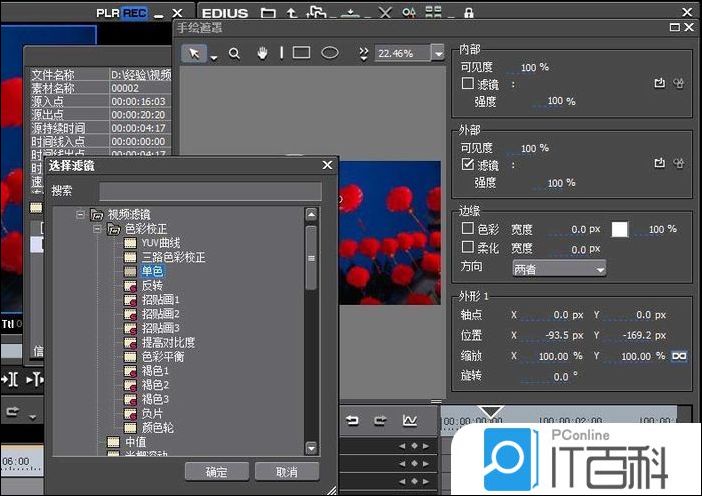Choose the rectangle mask shape tool
The height and width of the screenshot is (496, 702).
[301, 53]
